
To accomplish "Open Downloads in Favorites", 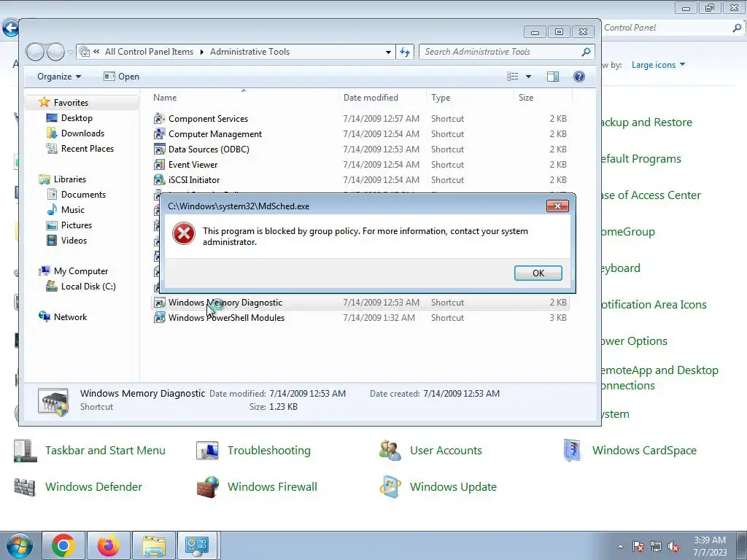I will tap(75, 133).
